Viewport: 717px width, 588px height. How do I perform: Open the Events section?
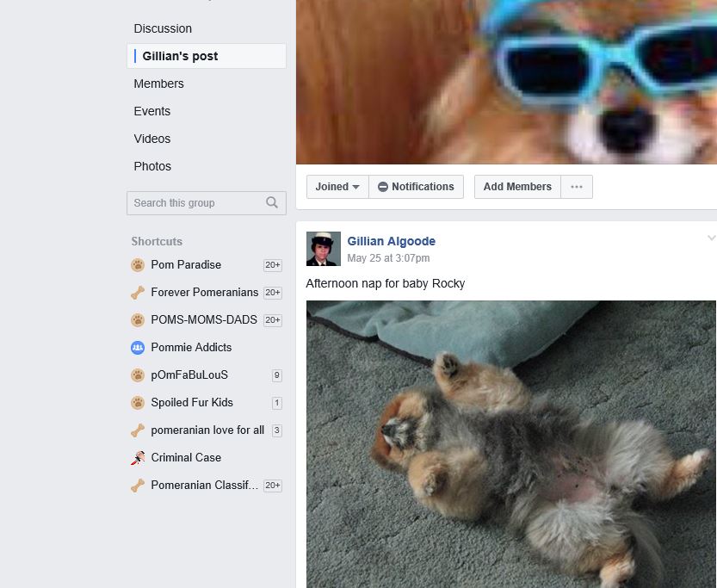pyautogui.click(x=151, y=111)
